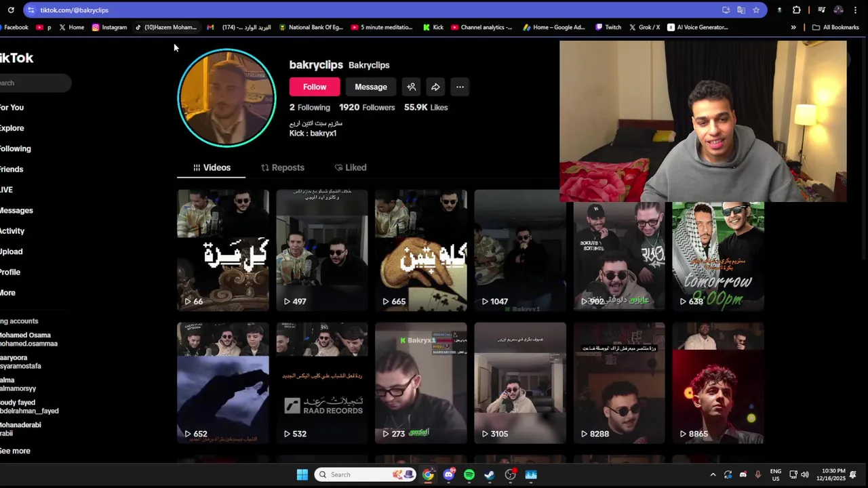Open Upload in the sidebar
The height and width of the screenshot is (488, 868).
(12, 251)
